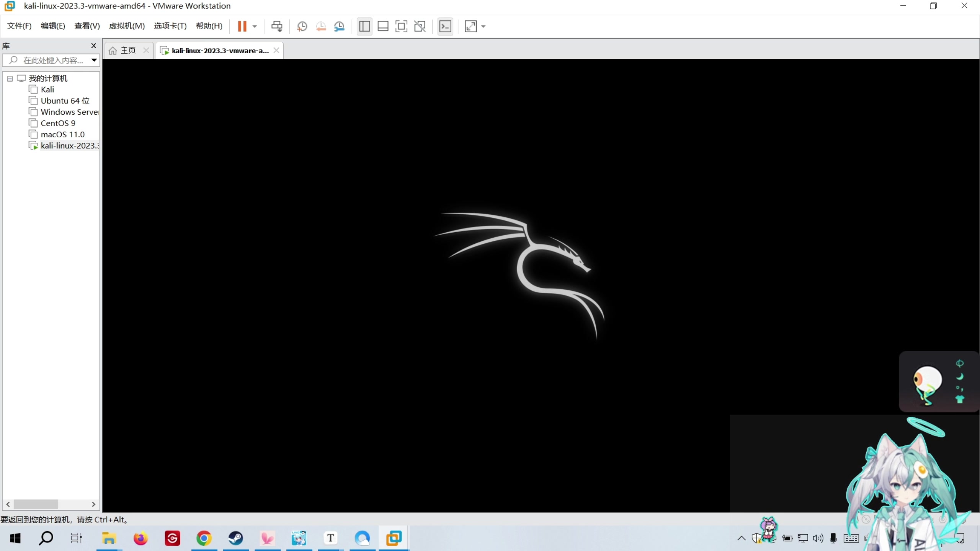Click the library scrollbar right arrow
Screen dimensions: 980x551
click(x=93, y=504)
